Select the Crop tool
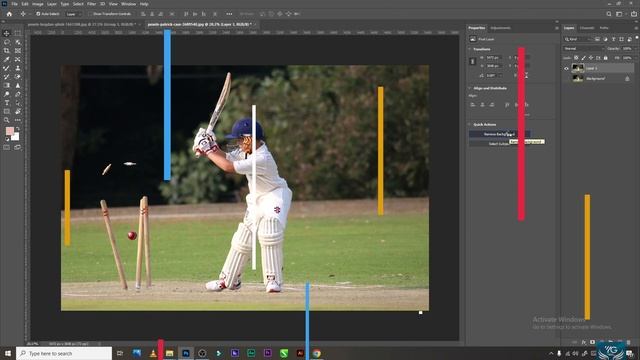 [7, 51]
